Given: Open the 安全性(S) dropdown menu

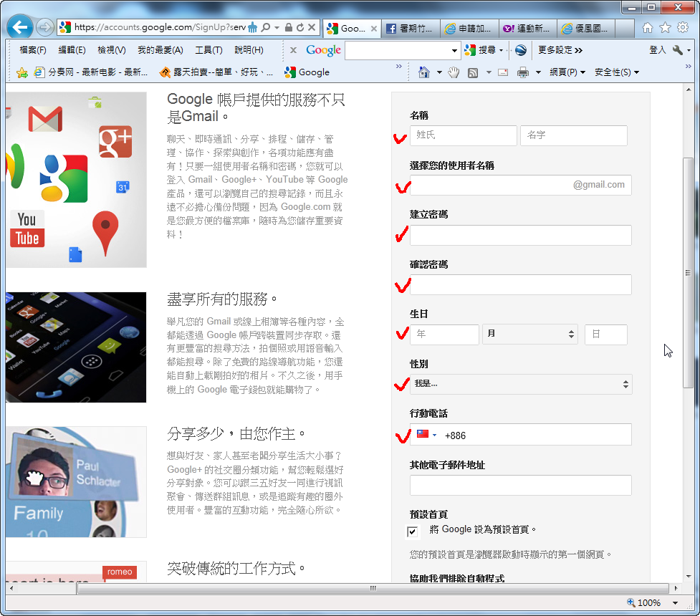Looking at the screenshot, I should (616, 72).
